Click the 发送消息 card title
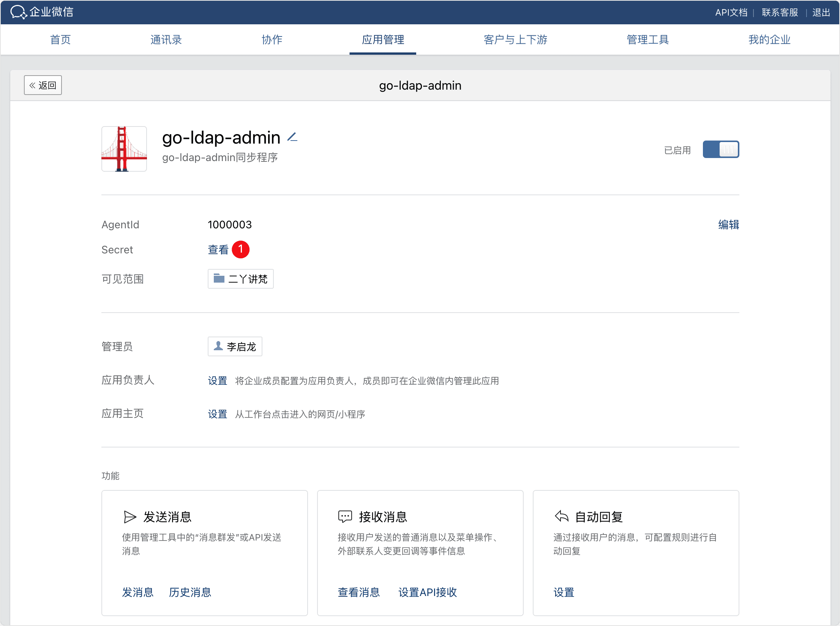 coord(167,517)
